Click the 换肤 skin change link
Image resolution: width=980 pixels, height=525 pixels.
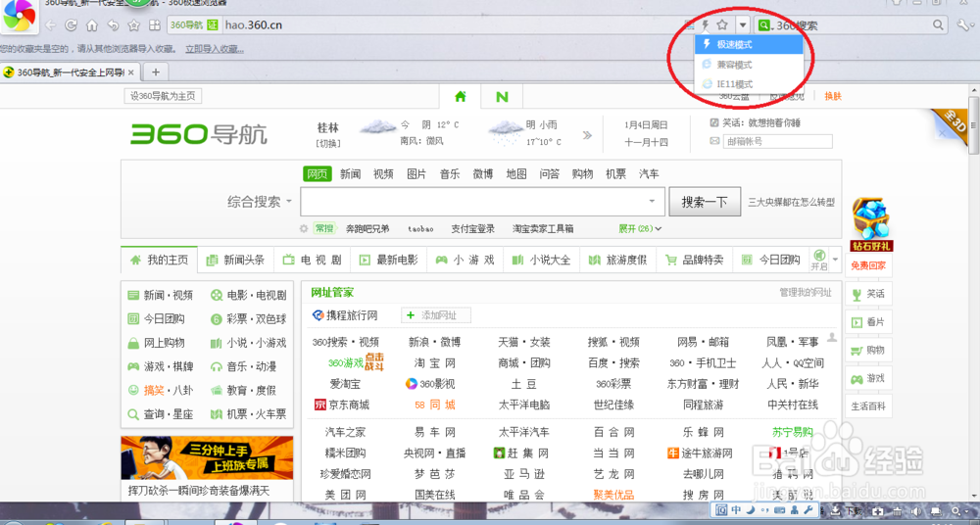click(832, 96)
